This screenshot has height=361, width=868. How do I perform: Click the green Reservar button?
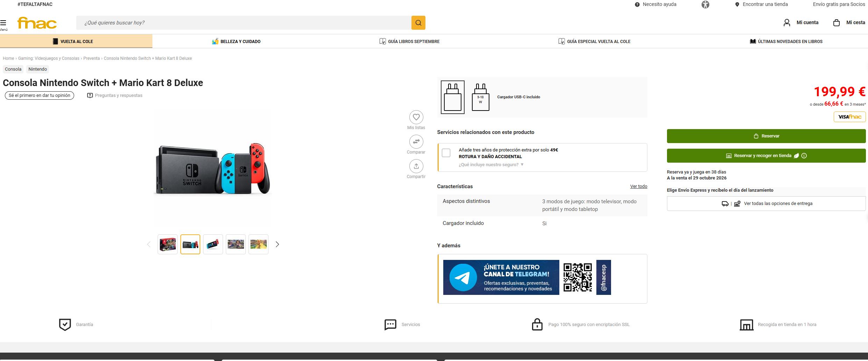766,136
